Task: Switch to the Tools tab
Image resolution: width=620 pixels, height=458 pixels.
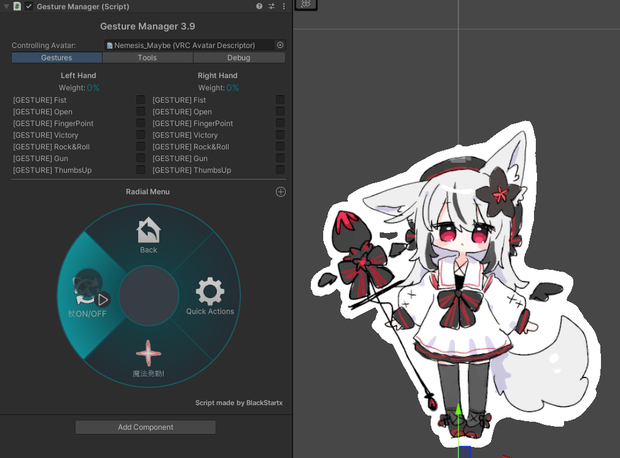Action: click(x=147, y=58)
